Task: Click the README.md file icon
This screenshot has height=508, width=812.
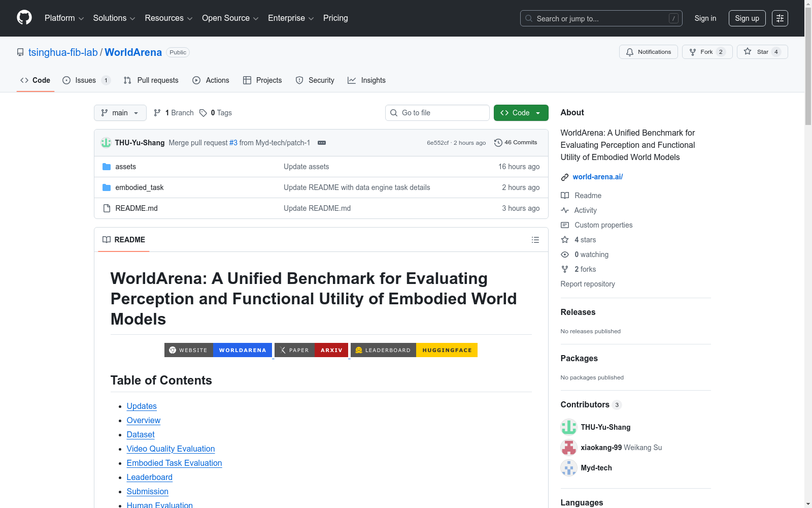Action: click(x=107, y=208)
